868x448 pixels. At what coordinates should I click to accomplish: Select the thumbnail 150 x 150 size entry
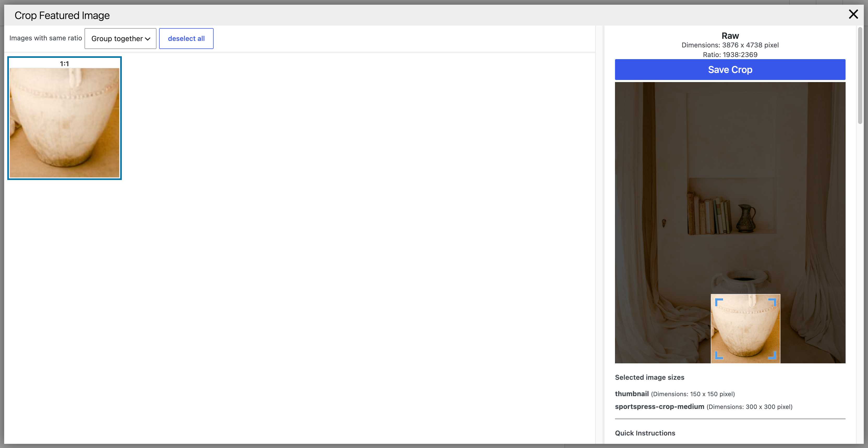(x=674, y=394)
